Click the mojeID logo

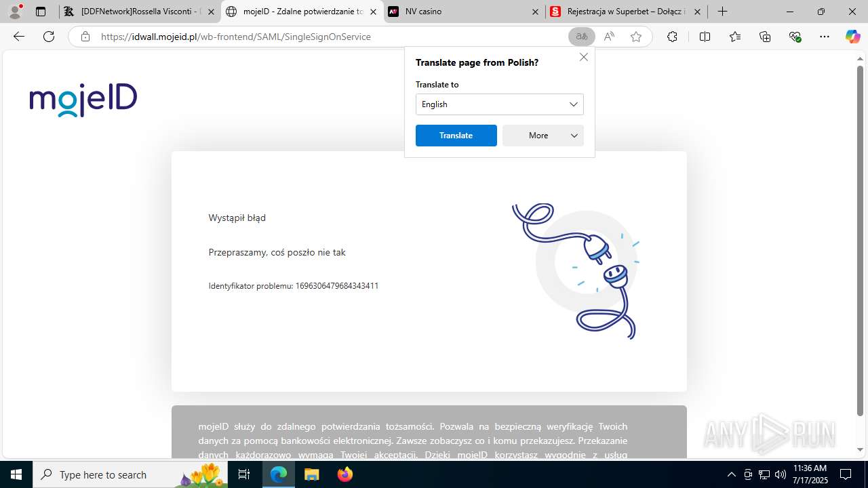point(83,100)
